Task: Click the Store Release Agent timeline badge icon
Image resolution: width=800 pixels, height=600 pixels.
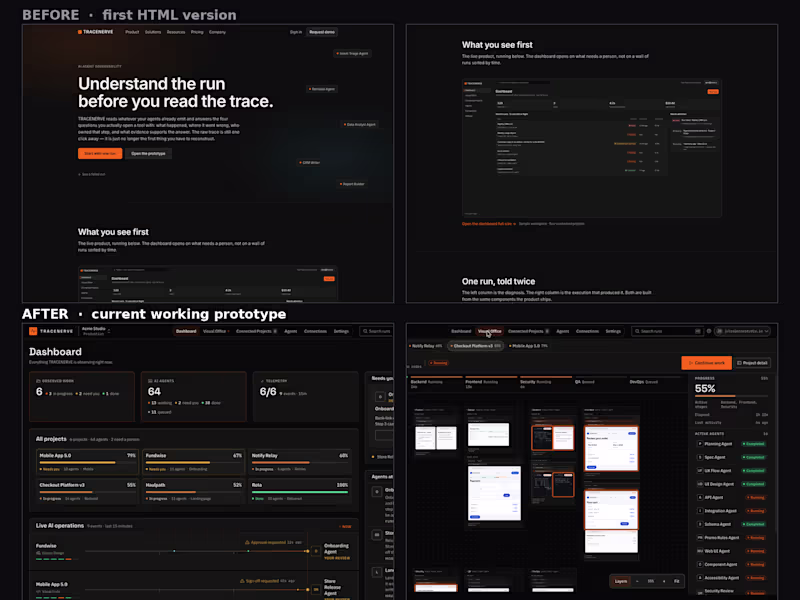Action: coord(316,589)
